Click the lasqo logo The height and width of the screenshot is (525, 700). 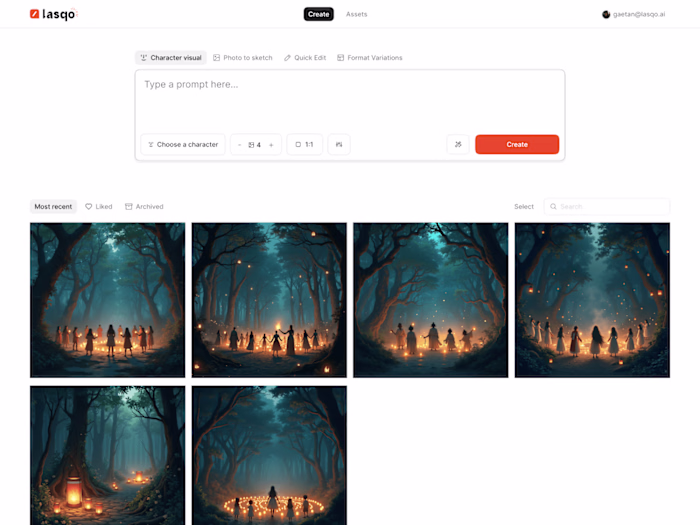53,14
